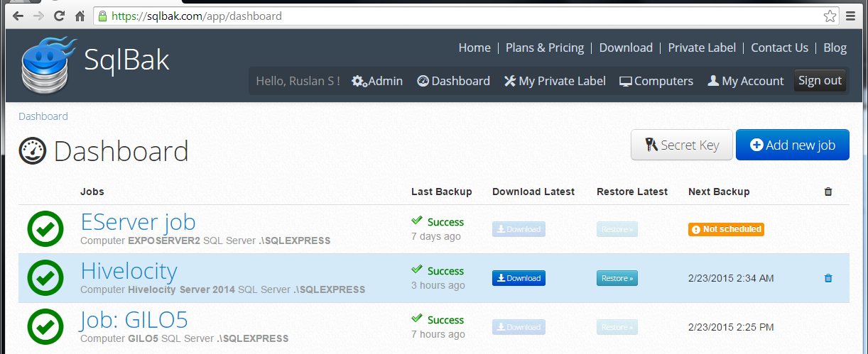Viewport: 868px width, 354px height.
Task: Click the Jobs column header
Action: [92, 192]
